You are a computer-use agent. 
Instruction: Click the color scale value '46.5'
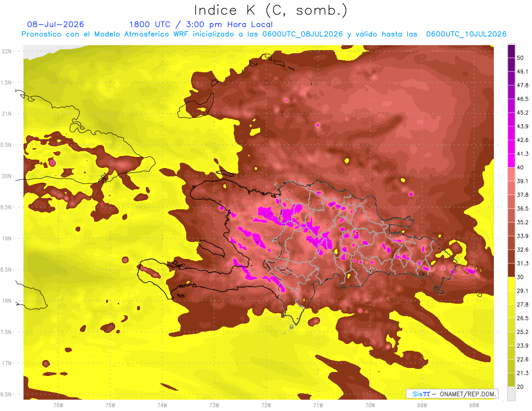(523, 99)
